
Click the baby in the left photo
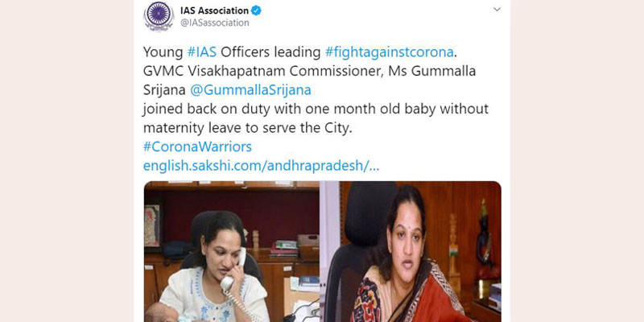(162, 313)
